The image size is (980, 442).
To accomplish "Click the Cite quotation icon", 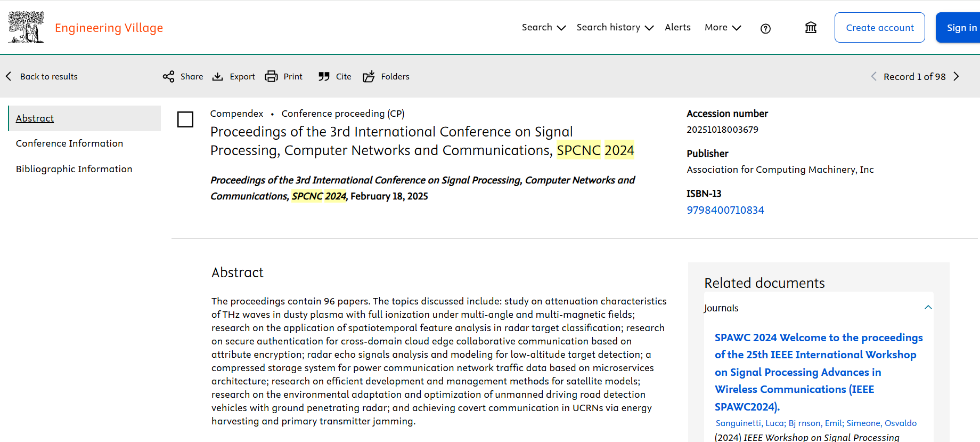I will [x=324, y=76].
